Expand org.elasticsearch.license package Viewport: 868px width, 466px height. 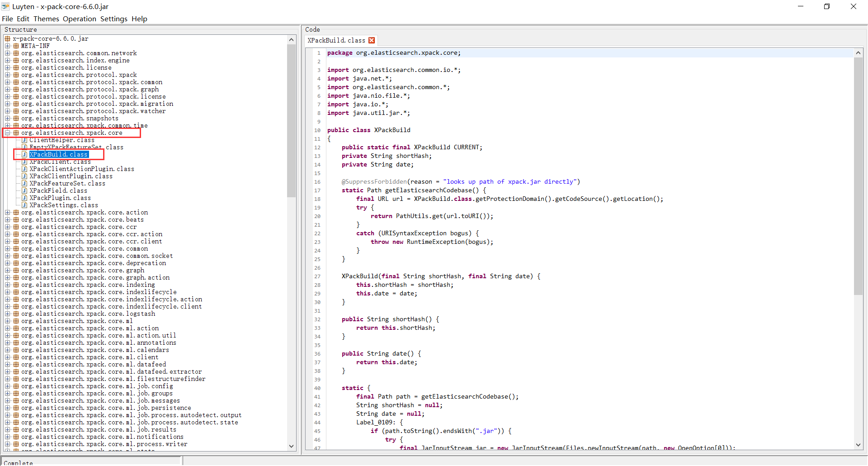[x=8, y=67]
